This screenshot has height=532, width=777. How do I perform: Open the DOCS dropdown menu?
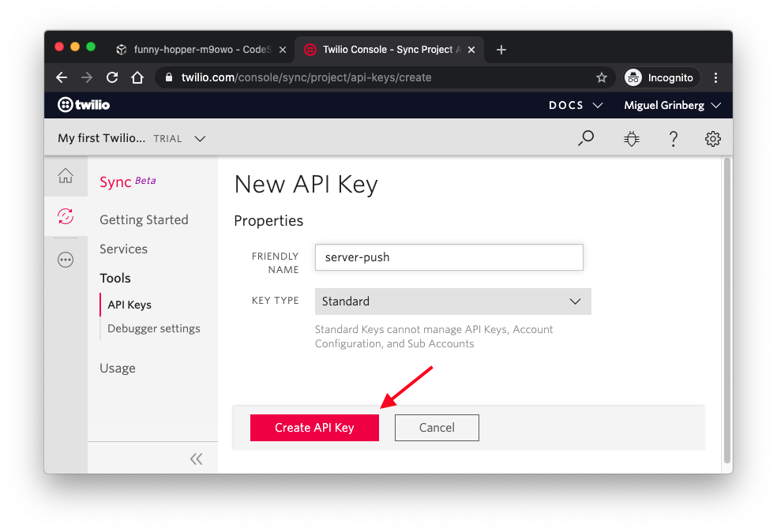click(x=576, y=105)
